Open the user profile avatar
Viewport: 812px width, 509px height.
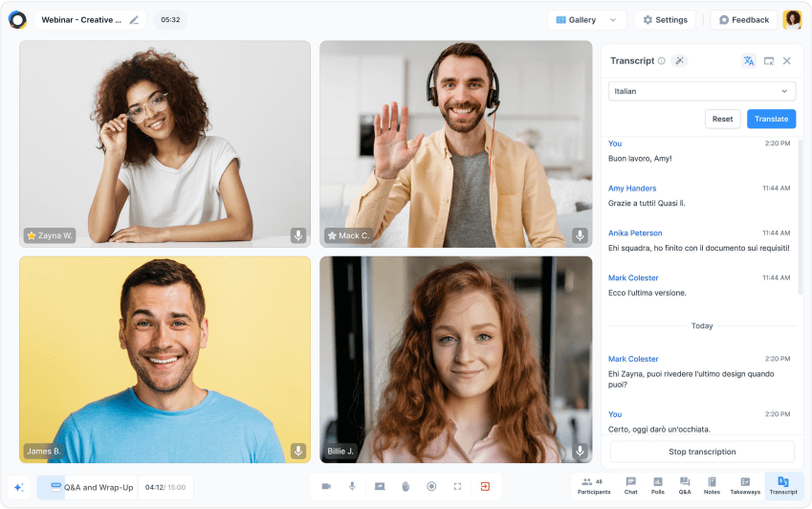[792, 20]
